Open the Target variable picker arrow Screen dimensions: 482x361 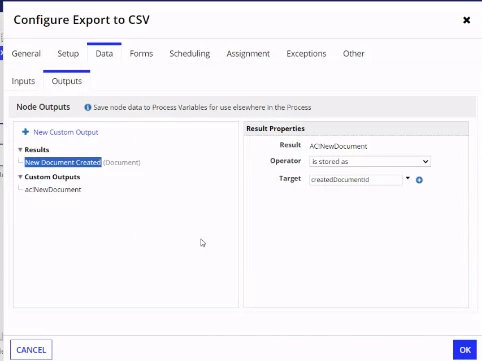[408, 178]
